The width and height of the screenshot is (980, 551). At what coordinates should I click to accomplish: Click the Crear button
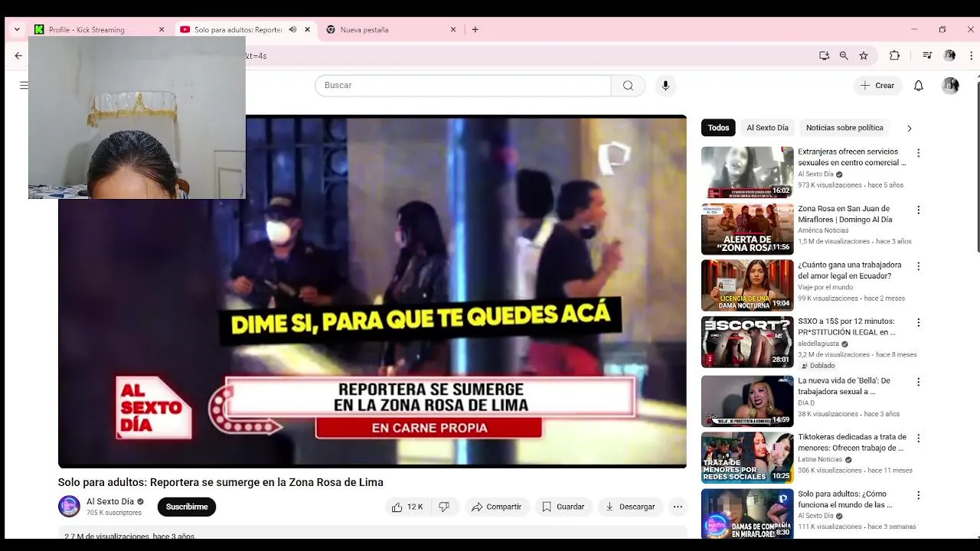pyautogui.click(x=877, y=85)
